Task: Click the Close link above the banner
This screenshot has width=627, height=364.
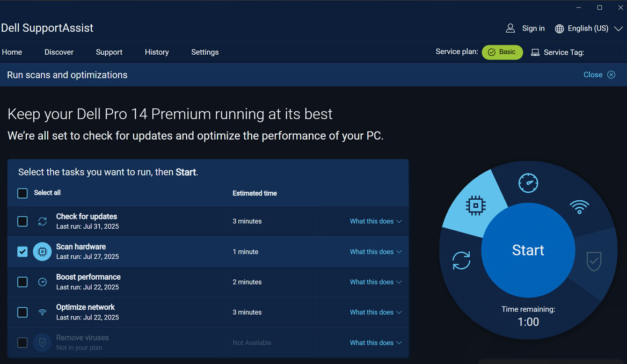Action: [x=592, y=75]
